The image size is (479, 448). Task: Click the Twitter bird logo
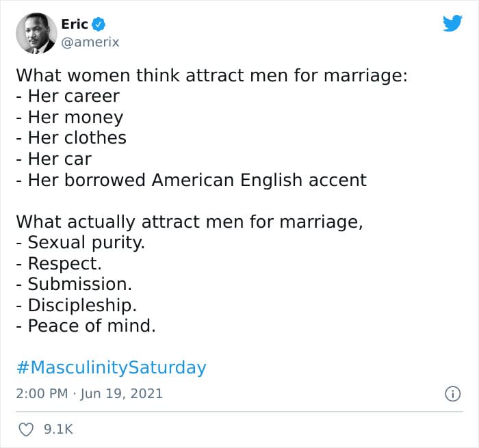pyautogui.click(x=452, y=23)
